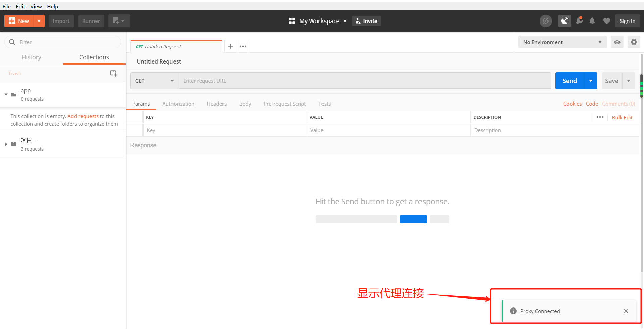This screenshot has height=329, width=644.
Task: Open the Edit menu
Action: (20, 6)
